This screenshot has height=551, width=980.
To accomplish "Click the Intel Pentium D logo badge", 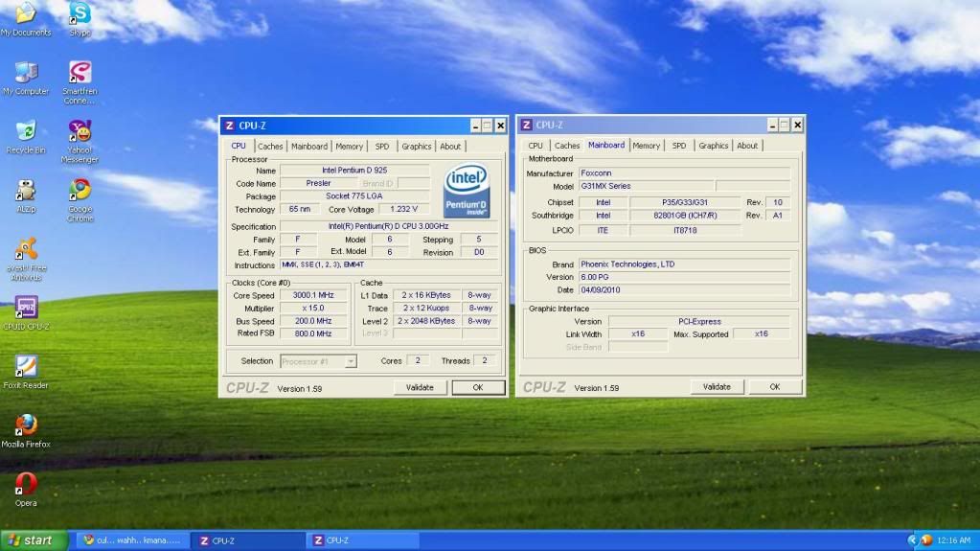I will pyautogui.click(x=467, y=191).
